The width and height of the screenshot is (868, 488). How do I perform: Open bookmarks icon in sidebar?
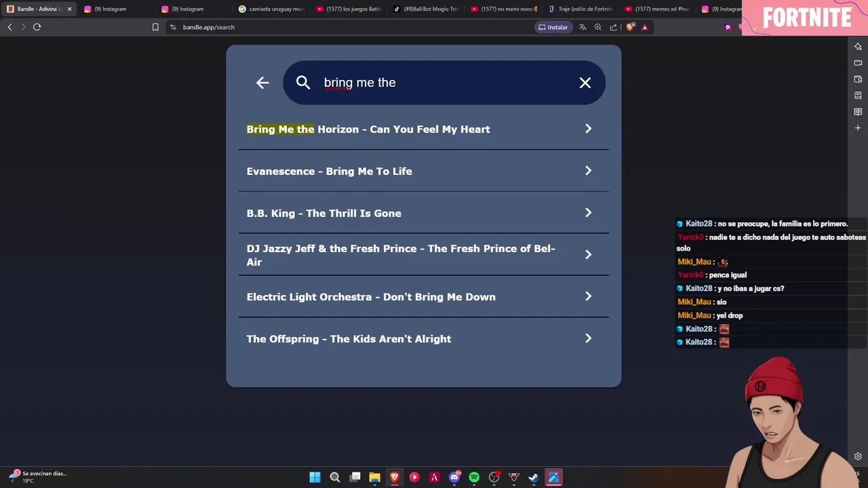pyautogui.click(x=858, y=96)
